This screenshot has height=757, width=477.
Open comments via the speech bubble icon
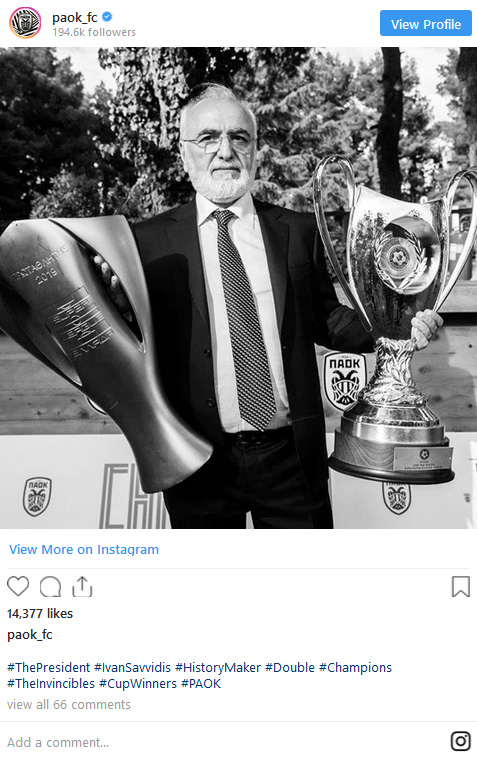50,587
